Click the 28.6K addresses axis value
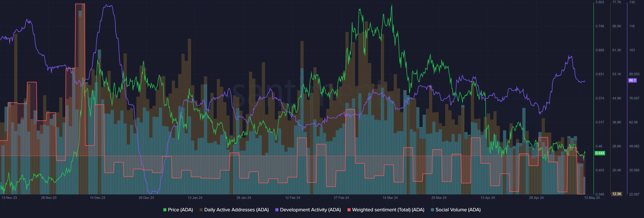This screenshot has height=218, width=644. (617, 146)
